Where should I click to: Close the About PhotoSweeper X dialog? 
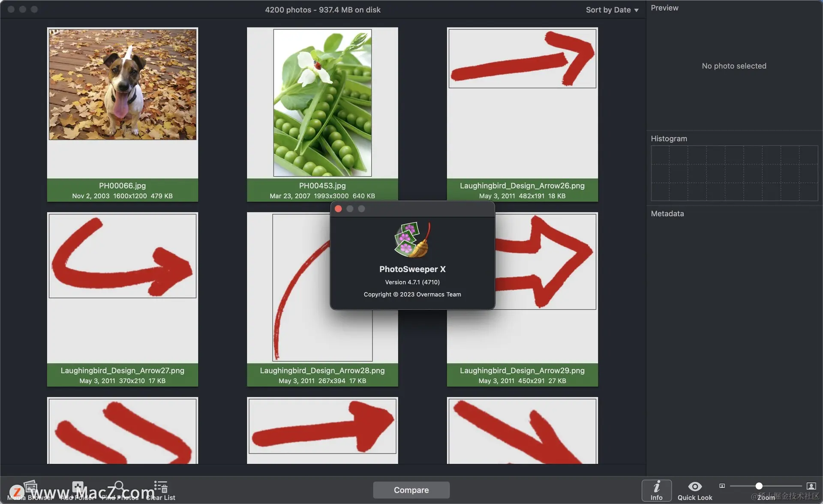tap(338, 209)
